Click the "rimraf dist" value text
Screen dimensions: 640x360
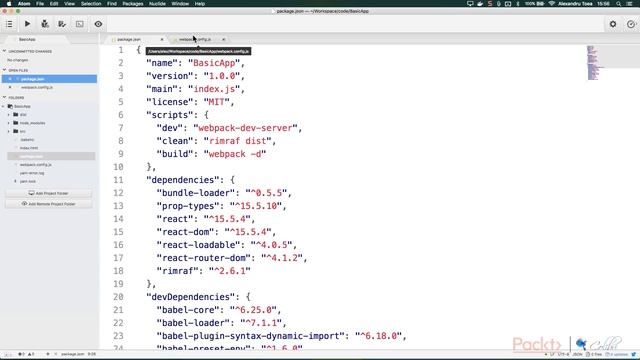pos(238,141)
